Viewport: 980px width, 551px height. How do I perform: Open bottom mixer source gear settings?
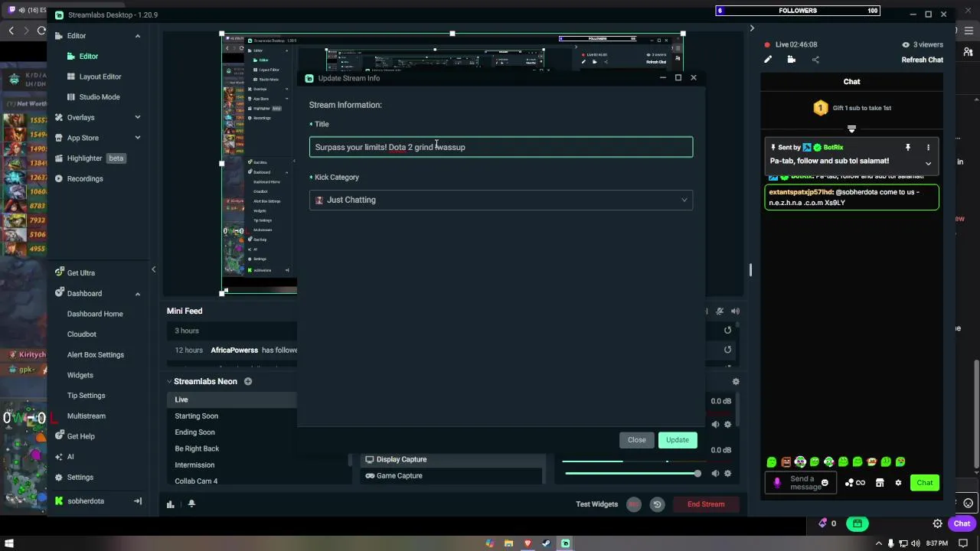pyautogui.click(x=727, y=474)
